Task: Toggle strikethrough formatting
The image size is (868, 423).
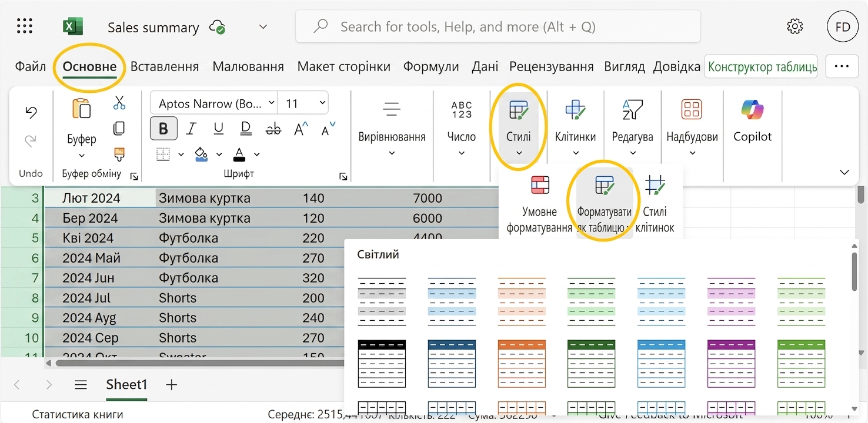Action: point(273,129)
